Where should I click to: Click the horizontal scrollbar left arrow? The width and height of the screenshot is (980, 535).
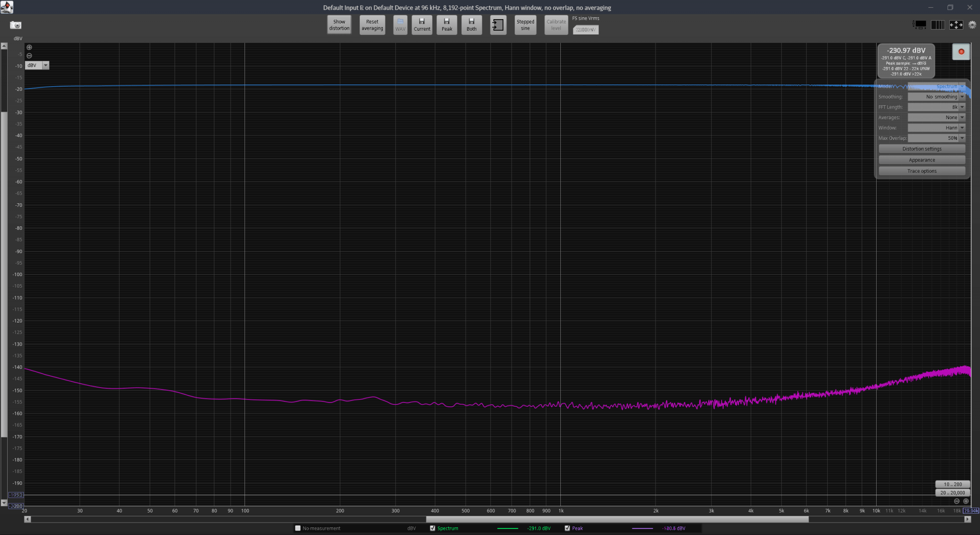[x=27, y=519]
